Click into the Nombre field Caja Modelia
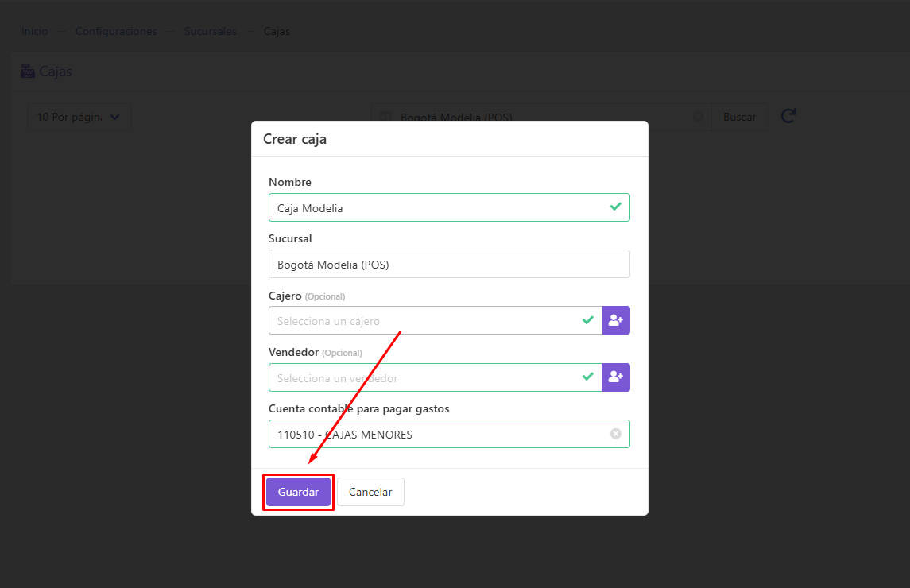Image resolution: width=910 pixels, height=588 pixels. coord(449,207)
